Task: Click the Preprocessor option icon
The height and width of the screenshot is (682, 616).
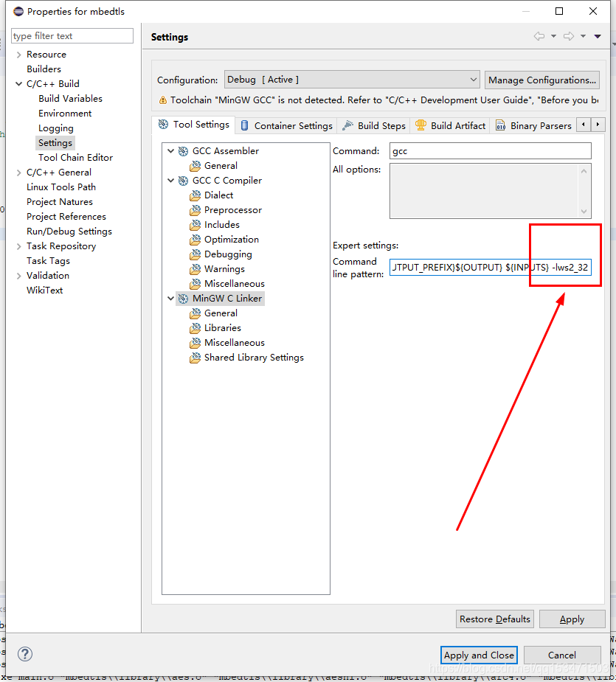Action: click(195, 211)
